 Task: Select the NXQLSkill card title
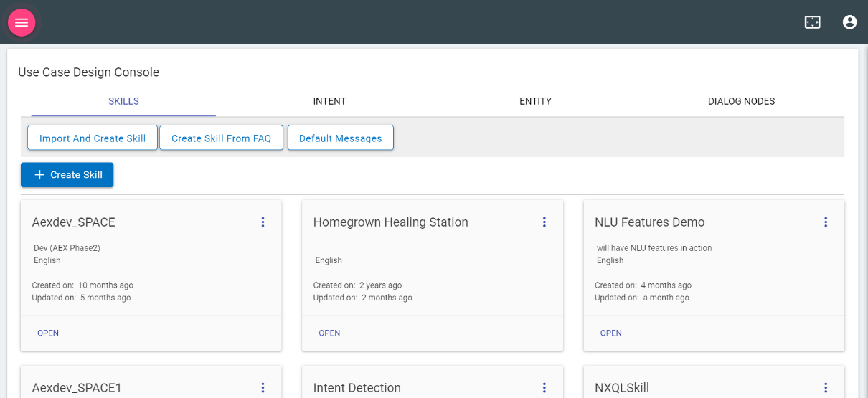tap(622, 388)
